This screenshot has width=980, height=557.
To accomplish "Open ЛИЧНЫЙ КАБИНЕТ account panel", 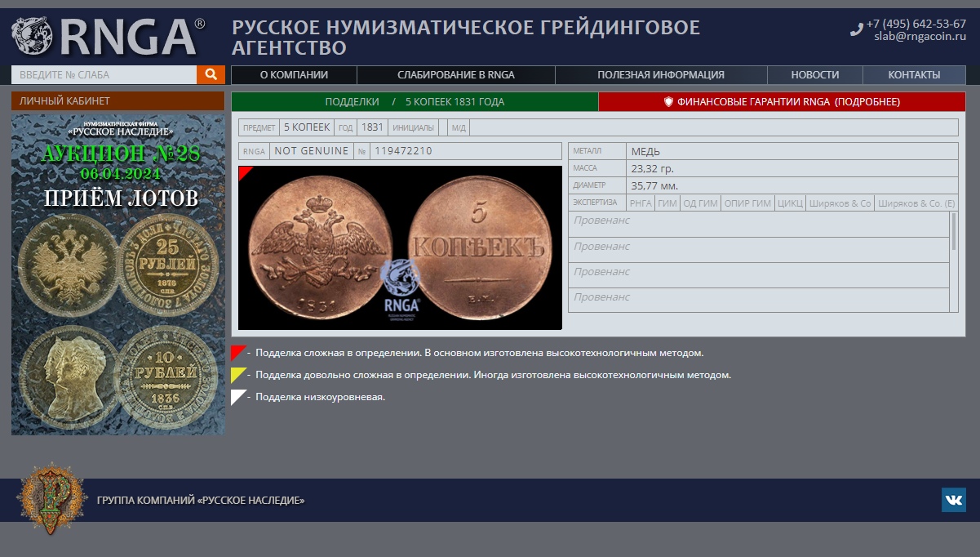I will pyautogui.click(x=118, y=101).
